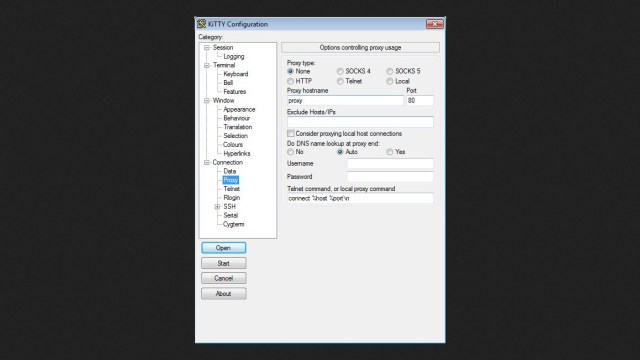This screenshot has height=360, width=640.
Task: Select the SSH category
Action: [229, 207]
